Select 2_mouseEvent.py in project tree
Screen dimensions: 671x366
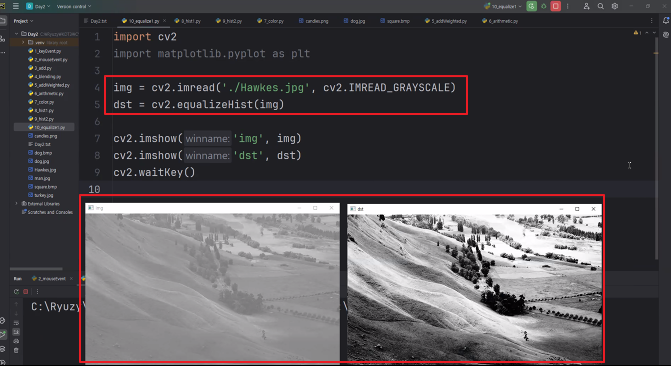48,60
